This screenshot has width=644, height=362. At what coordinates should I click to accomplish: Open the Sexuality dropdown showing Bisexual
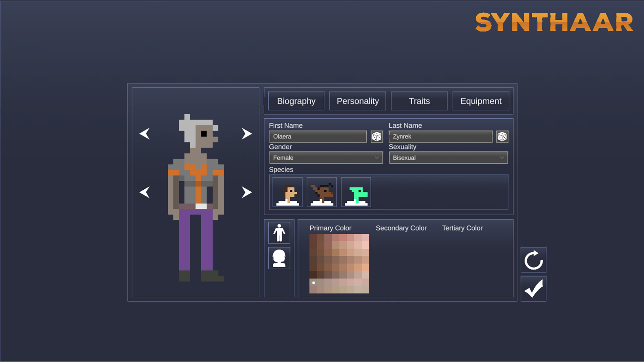(x=448, y=158)
